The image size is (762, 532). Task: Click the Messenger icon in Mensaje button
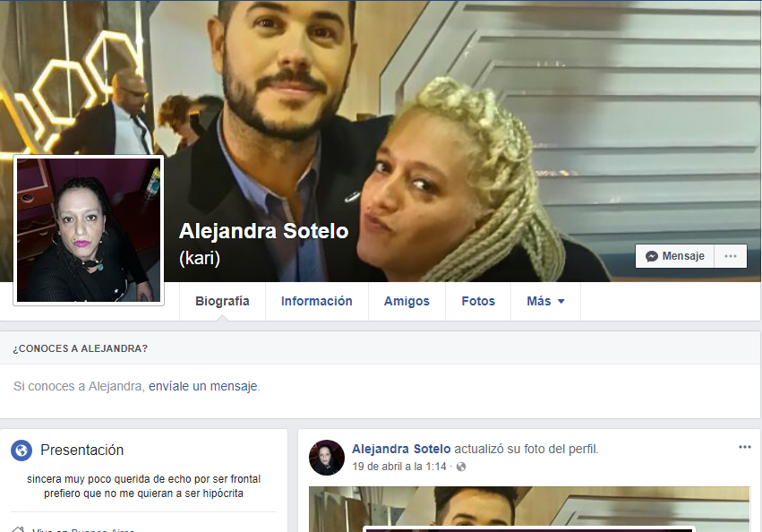[652, 256]
